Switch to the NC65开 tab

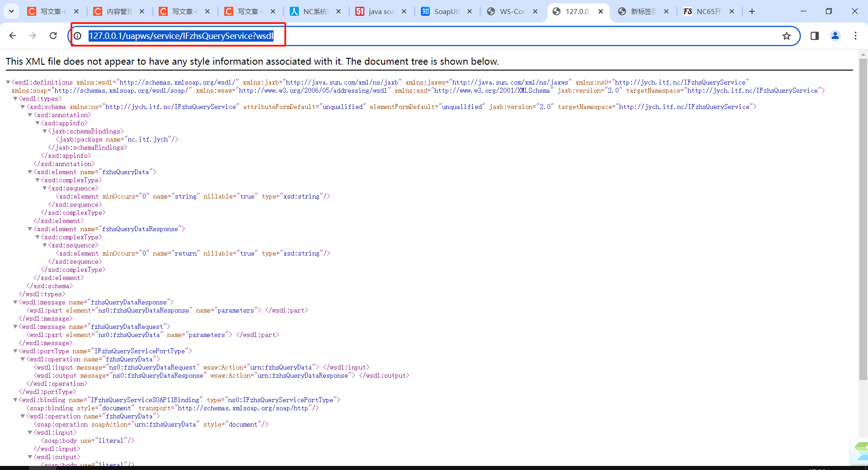[x=708, y=11]
